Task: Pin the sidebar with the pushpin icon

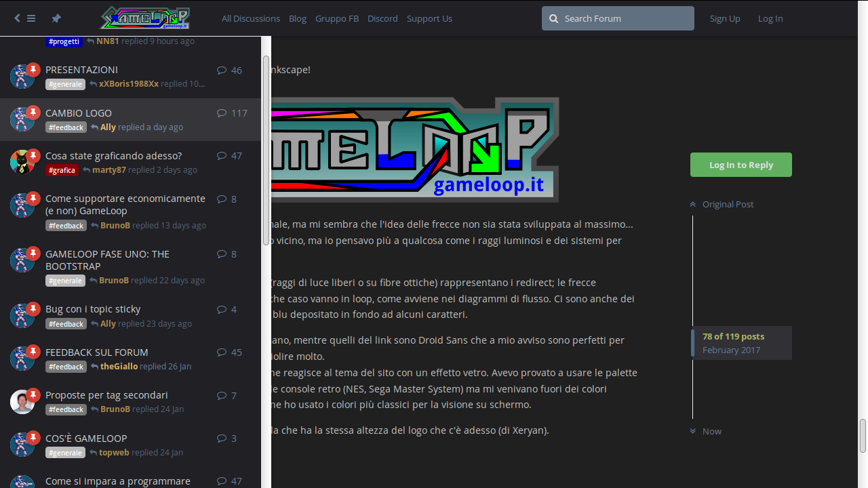Action: [56, 18]
